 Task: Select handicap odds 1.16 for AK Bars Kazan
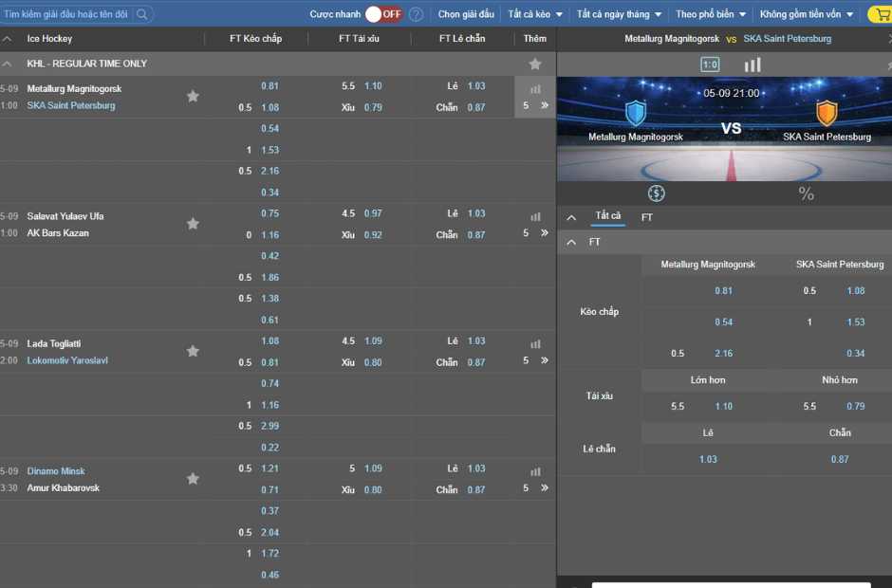269,235
